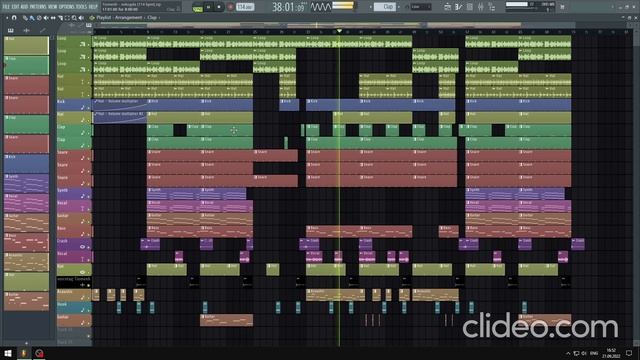640x360 pixels.
Task: Toggle the playlist magnet snap icon
Action: tap(14, 18)
